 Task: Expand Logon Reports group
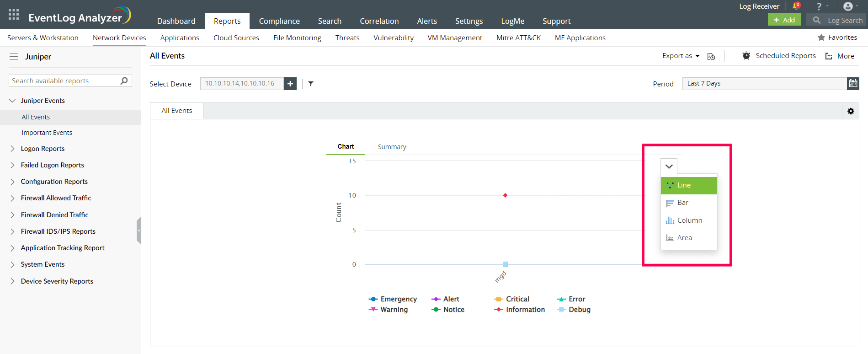point(12,149)
